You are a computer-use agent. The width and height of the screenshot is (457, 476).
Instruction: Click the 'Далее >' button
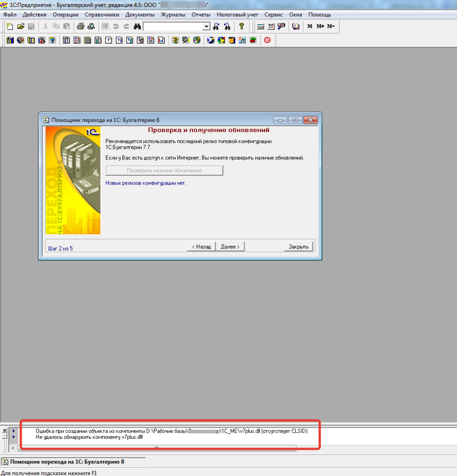click(x=230, y=247)
